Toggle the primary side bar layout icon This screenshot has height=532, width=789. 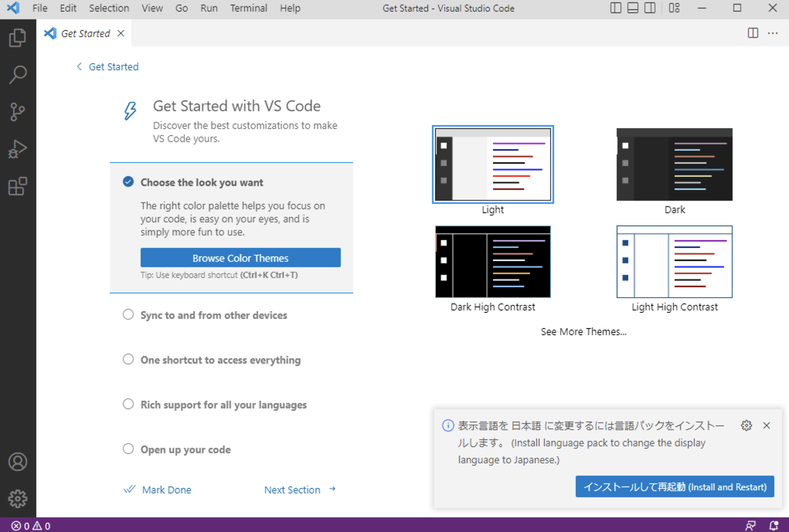tap(616, 8)
